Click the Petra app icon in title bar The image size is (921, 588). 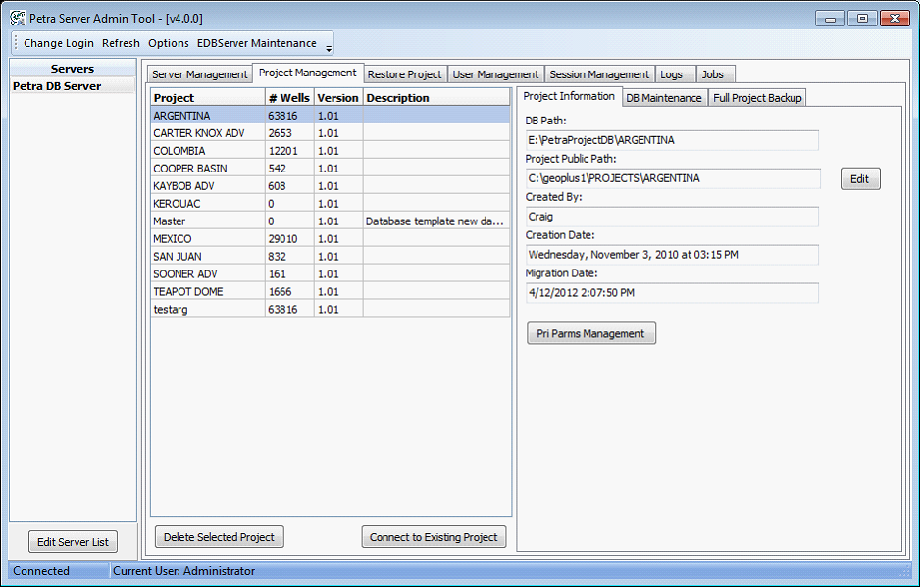17,18
